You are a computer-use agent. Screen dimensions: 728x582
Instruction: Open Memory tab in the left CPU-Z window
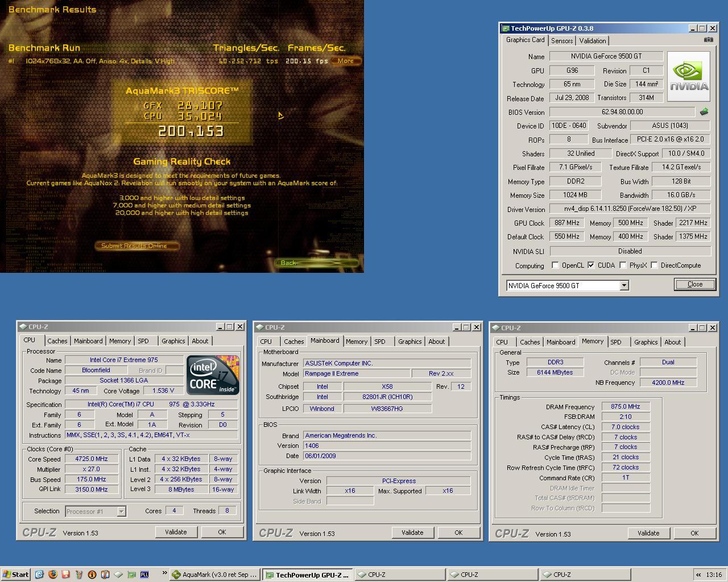coord(120,341)
